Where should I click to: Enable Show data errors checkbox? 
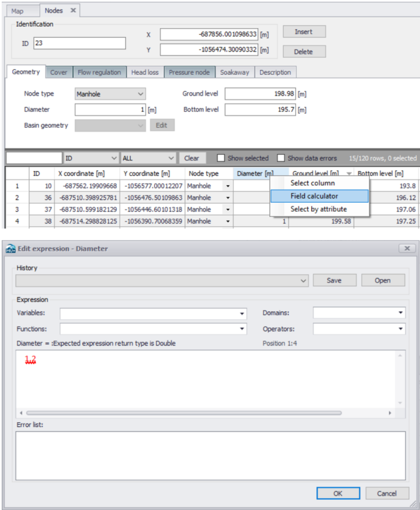click(281, 158)
